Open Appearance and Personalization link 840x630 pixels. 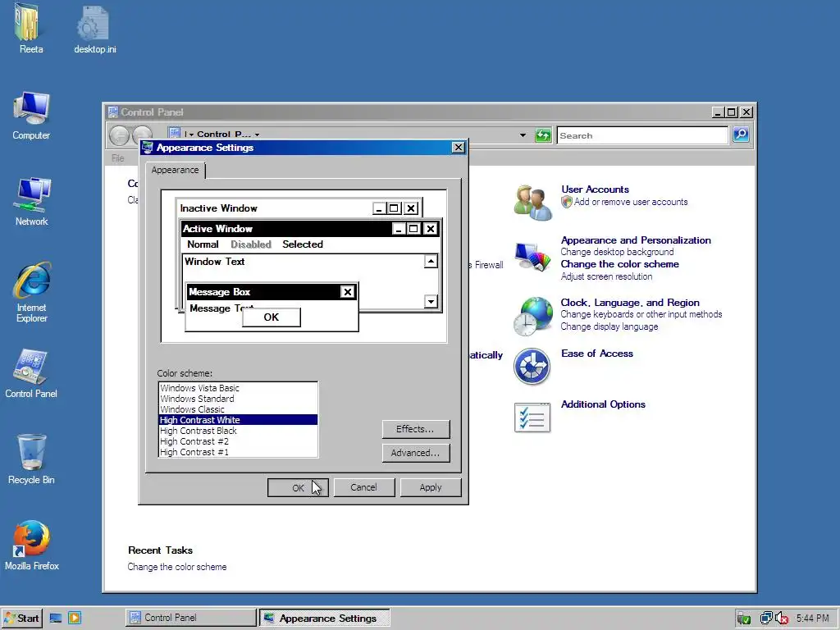tap(636, 240)
